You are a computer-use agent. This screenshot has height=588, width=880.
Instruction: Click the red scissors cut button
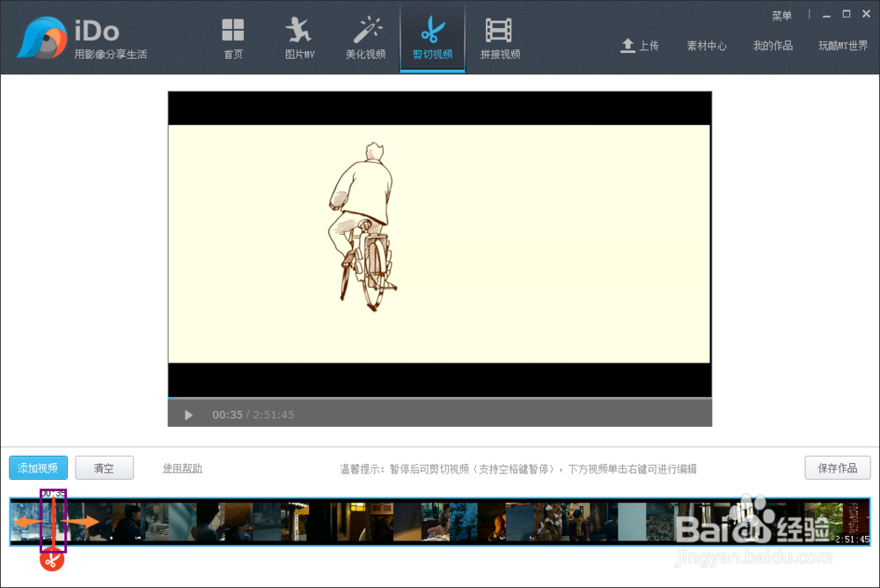click(52, 559)
